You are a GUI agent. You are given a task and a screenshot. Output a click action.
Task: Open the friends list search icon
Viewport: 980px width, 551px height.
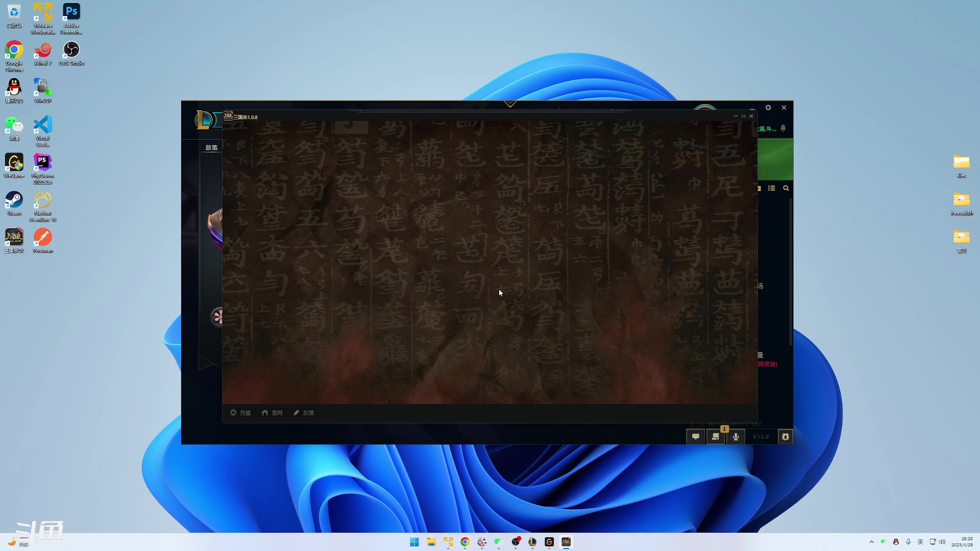click(786, 188)
